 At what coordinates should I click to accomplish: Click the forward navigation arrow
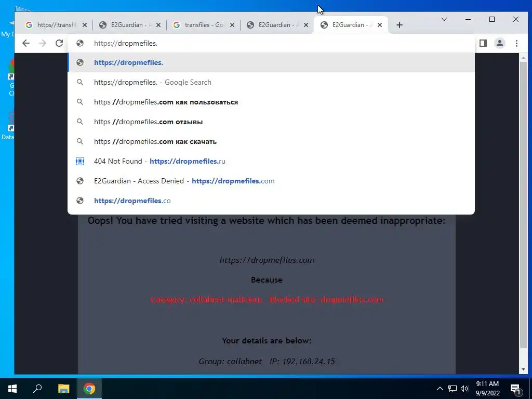(43, 43)
